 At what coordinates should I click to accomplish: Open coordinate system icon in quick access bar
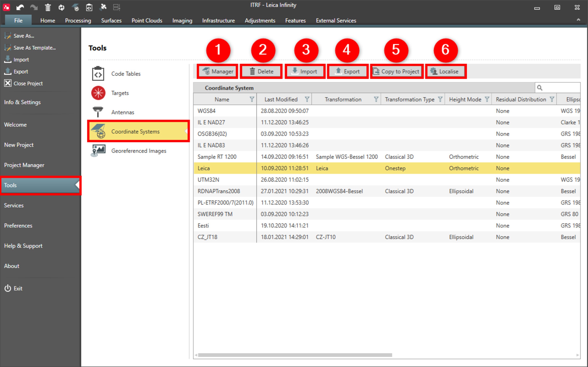click(75, 8)
